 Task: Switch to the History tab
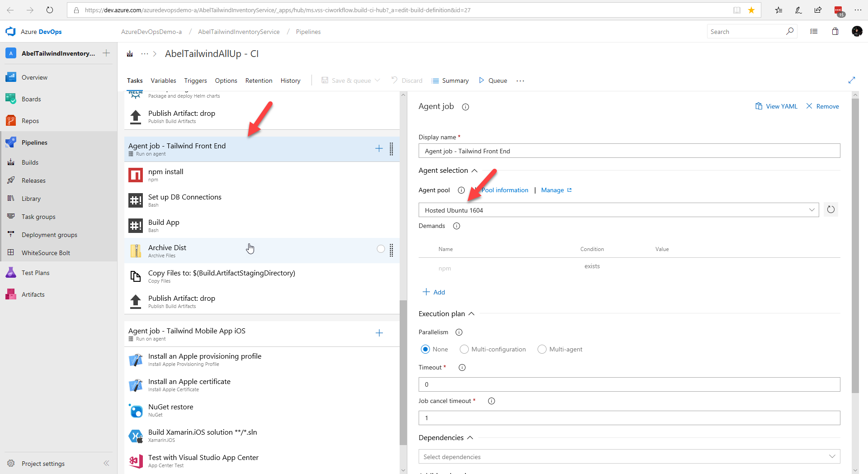point(290,81)
